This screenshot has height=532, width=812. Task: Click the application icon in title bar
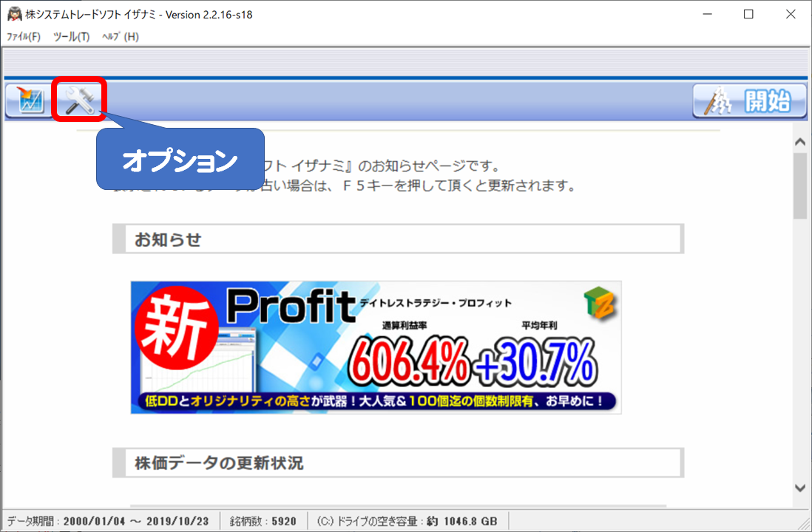pyautogui.click(x=15, y=14)
